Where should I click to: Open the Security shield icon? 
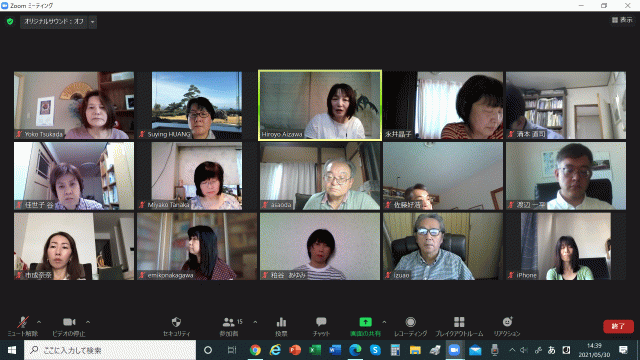coord(176,322)
